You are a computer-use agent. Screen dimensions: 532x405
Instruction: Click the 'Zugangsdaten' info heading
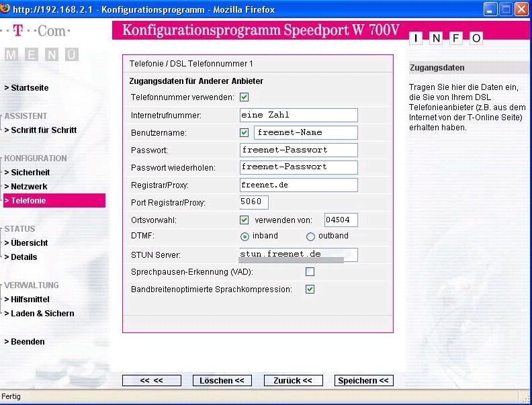437,68
